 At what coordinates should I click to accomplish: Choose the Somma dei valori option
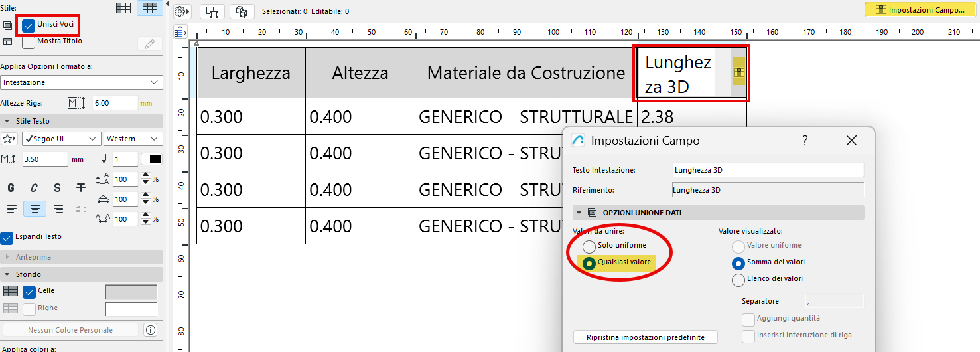738,262
